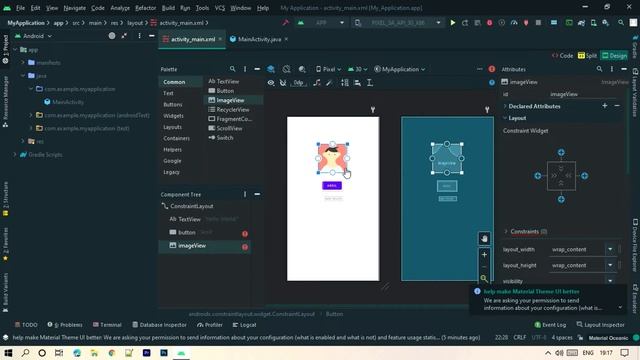Screen dimensions: 640x360
Task: Open Project panel options three-dot menu
Action: tap(139, 36)
